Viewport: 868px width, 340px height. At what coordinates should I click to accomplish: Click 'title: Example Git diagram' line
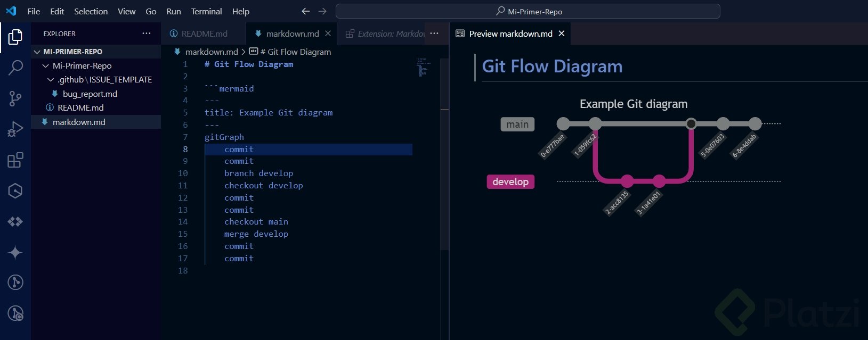tap(269, 113)
